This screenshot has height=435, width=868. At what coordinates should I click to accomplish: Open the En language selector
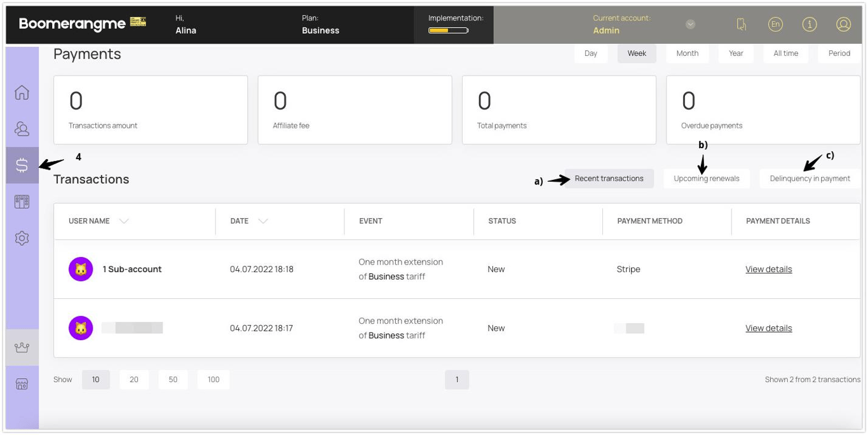(775, 24)
